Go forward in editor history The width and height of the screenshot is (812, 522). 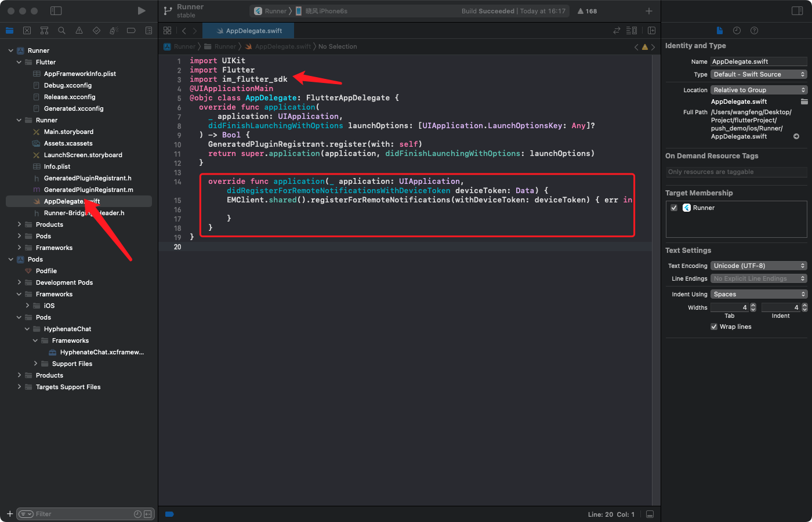point(195,31)
